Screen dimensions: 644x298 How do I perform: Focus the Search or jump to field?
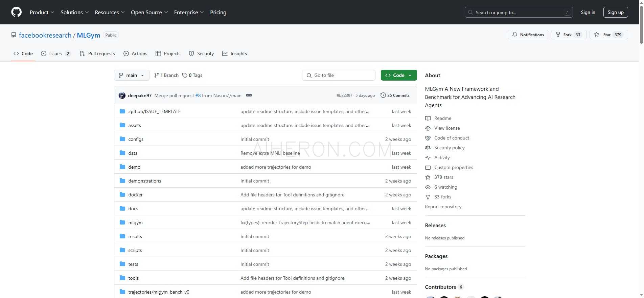[x=519, y=12]
